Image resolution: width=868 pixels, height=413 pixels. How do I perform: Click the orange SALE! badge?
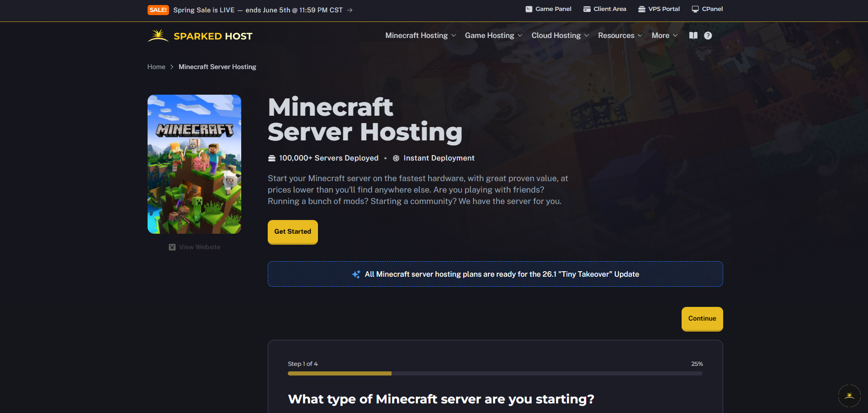158,10
